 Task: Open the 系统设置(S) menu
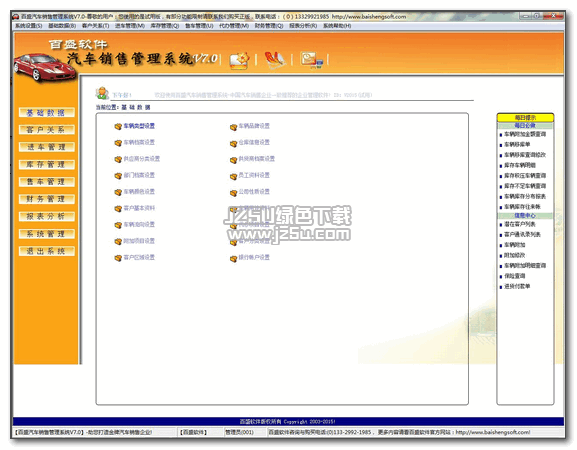(x=28, y=26)
